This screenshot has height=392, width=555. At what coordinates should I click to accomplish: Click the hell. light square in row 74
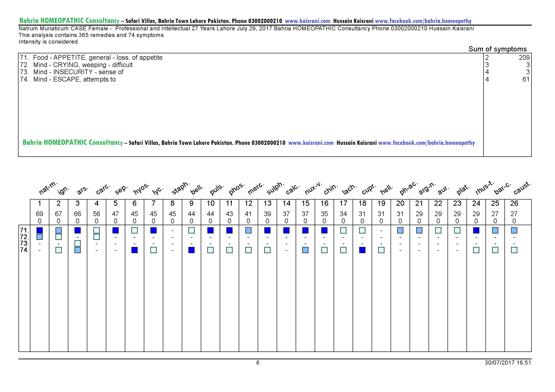pos(381,250)
